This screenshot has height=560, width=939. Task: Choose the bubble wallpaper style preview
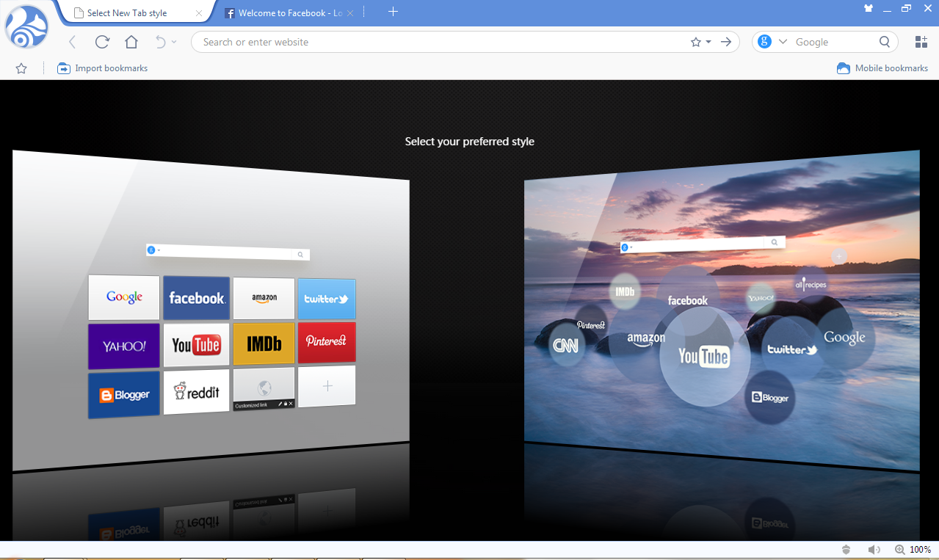[722, 310]
